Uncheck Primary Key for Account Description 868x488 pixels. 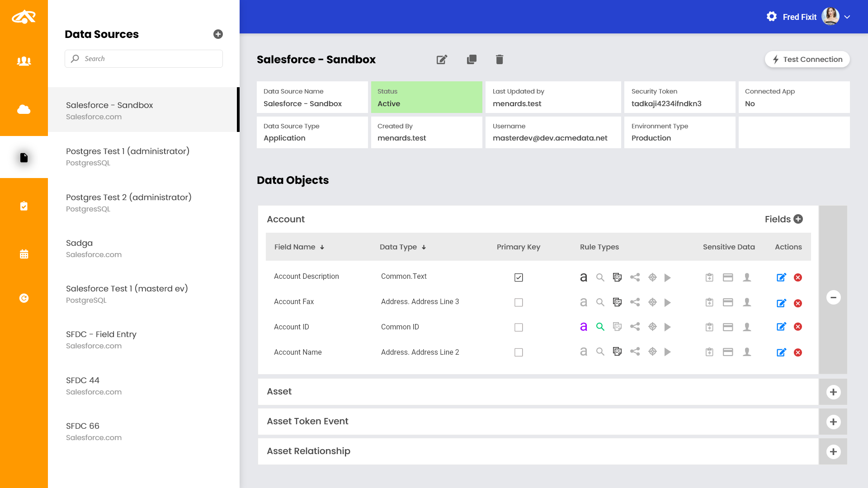click(519, 277)
